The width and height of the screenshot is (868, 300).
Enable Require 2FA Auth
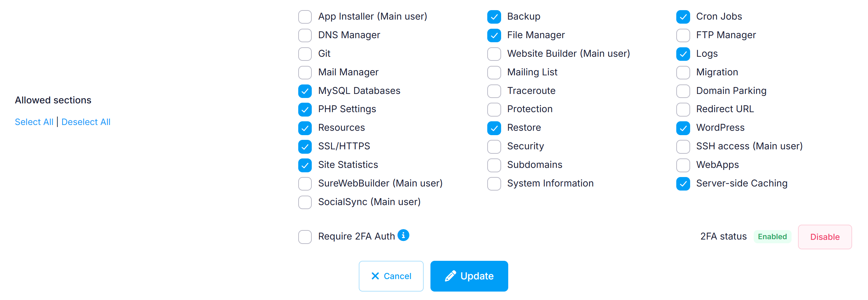[x=305, y=237]
